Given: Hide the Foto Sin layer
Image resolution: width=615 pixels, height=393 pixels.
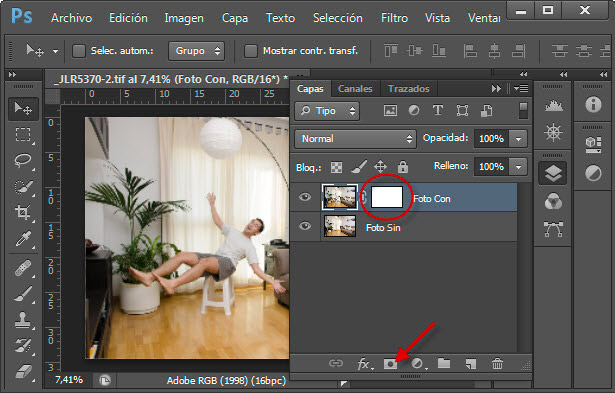Looking at the screenshot, I should coord(305,226).
